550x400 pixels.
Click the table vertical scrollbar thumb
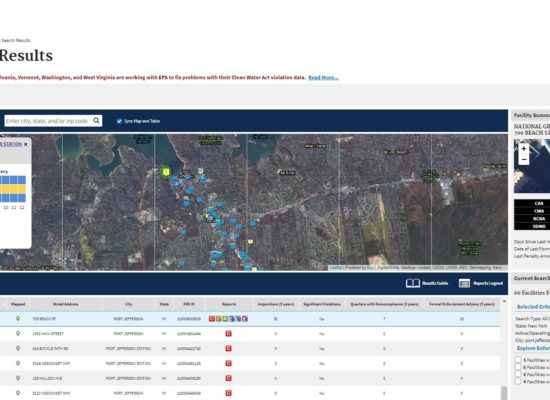click(x=504, y=393)
